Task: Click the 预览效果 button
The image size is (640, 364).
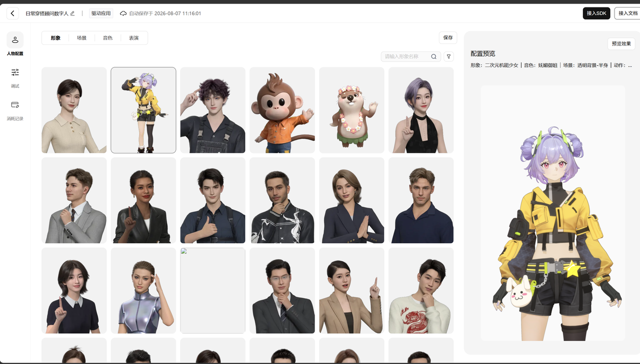Action: 621,44
